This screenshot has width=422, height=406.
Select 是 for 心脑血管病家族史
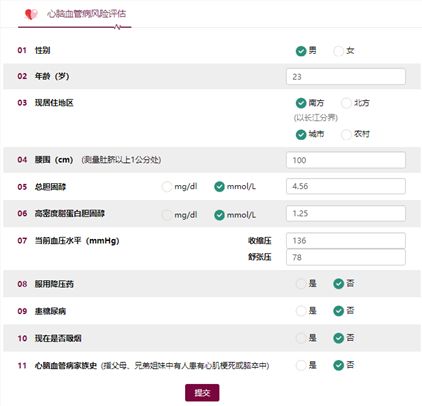(x=301, y=365)
